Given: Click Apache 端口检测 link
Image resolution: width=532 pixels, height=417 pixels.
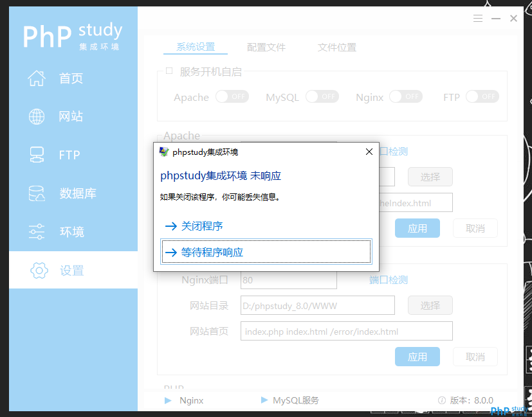Looking at the screenshot, I should coord(394,152).
